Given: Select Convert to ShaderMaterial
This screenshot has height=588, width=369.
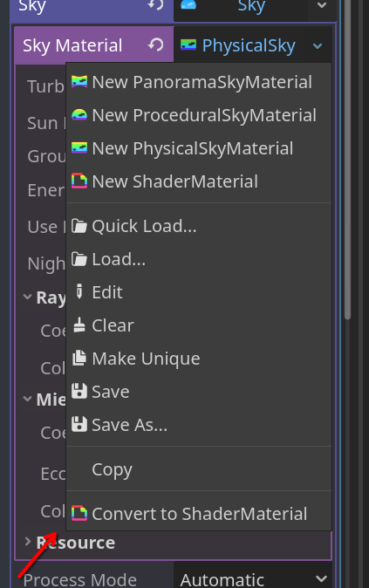Looking at the screenshot, I should (x=199, y=513).
